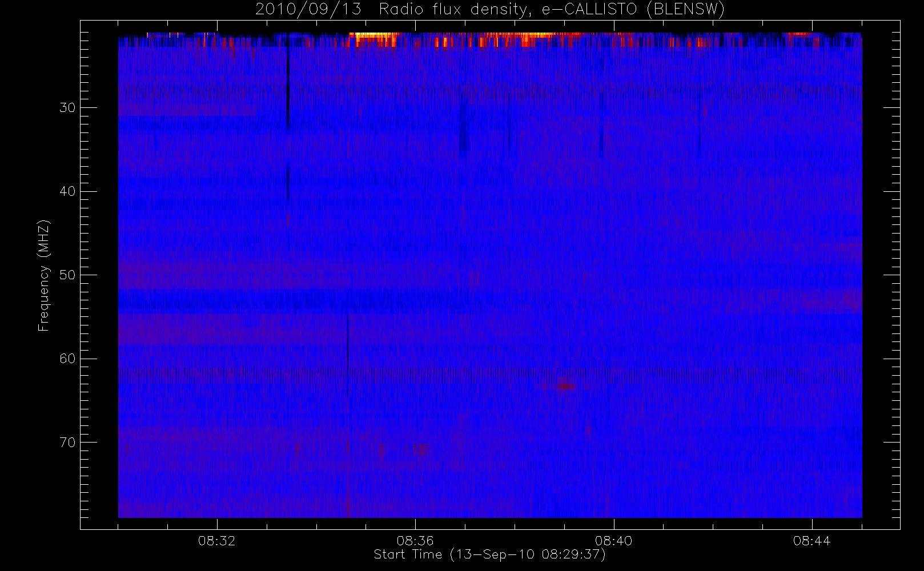Click the 50 MHz frequency tick label
924x571 pixels.
[x=67, y=275]
